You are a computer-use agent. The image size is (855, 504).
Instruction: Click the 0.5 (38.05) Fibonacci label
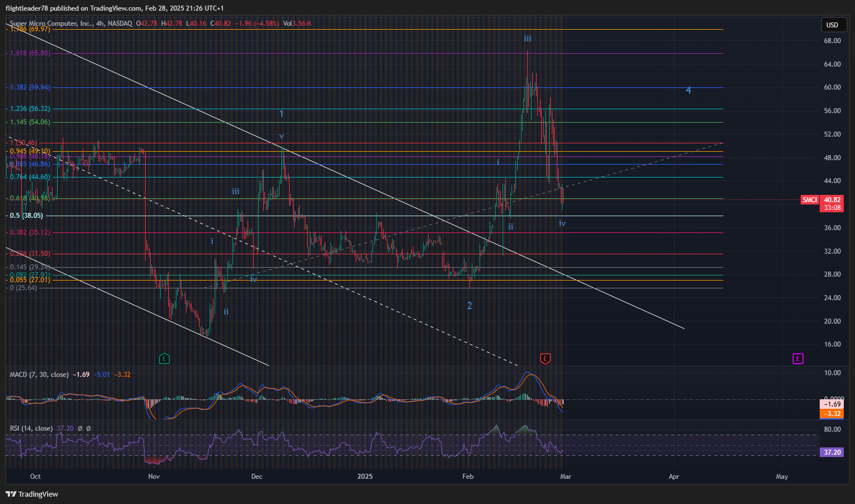(26, 216)
